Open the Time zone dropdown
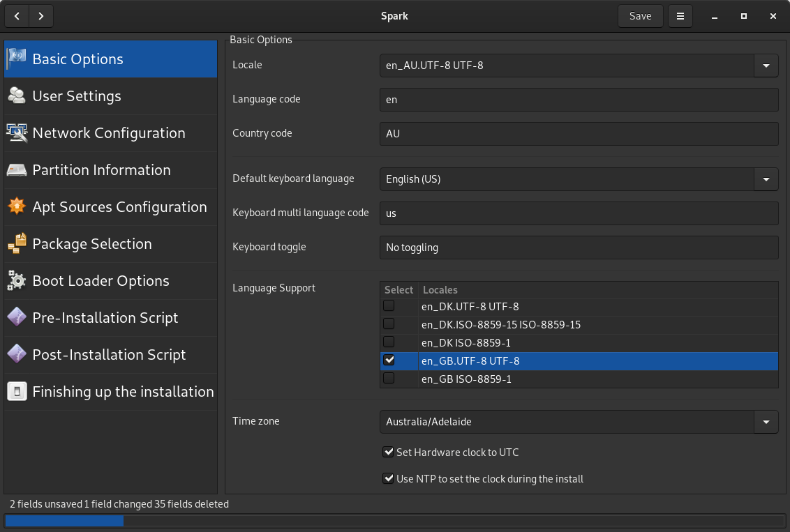 [x=766, y=422]
